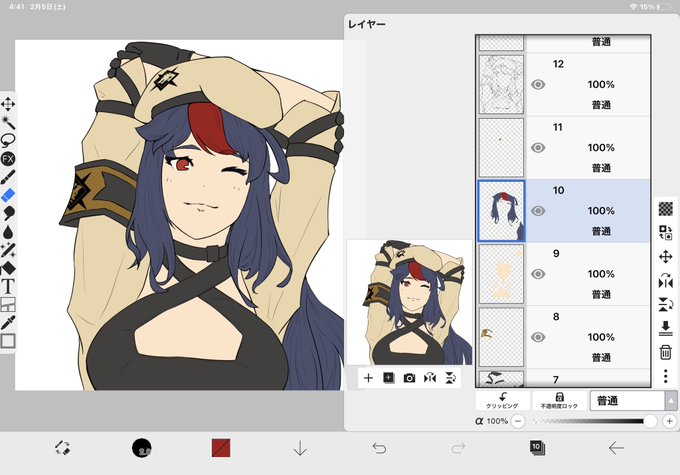
Task: Select the Blur droplet tool
Action: (x=8, y=232)
